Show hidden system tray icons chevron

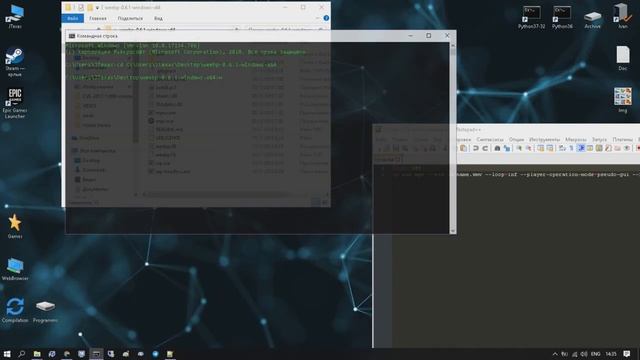coord(555,354)
